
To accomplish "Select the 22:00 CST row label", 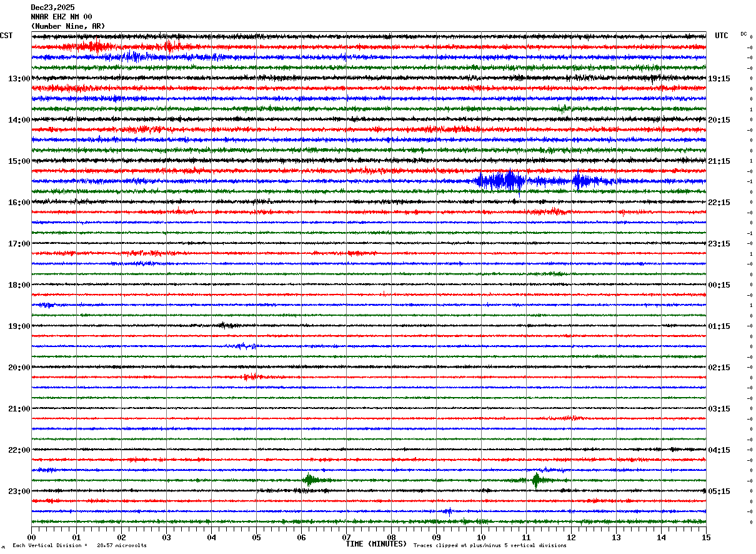I will pos(19,450).
